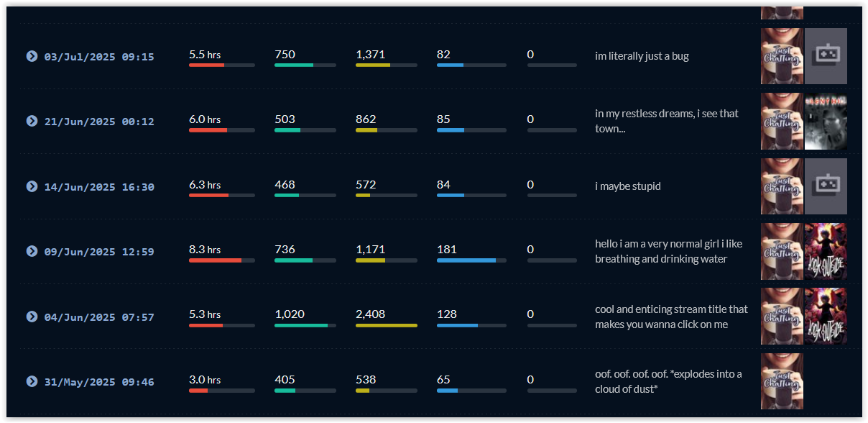
Task: Click the red duration bar under 5.5 hrs
Action: pos(207,65)
